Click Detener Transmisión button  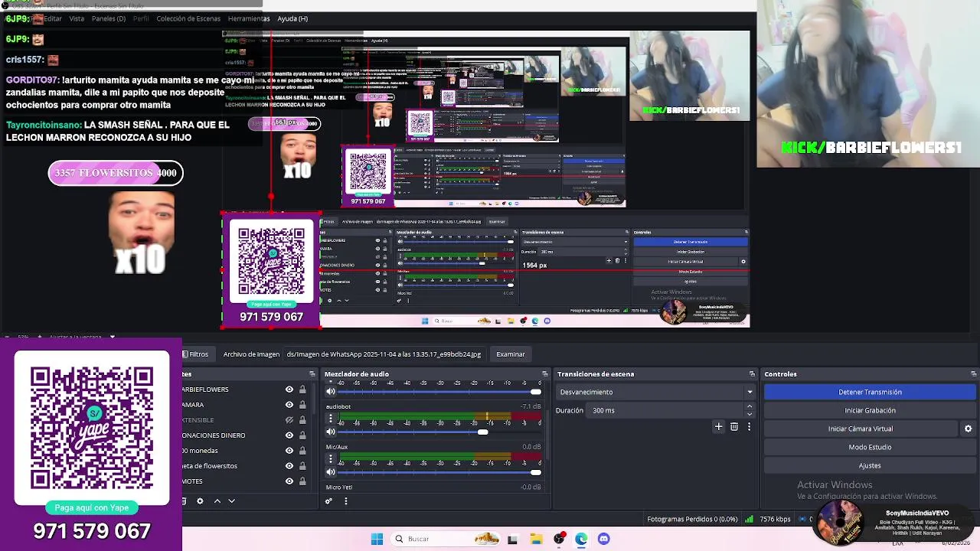pos(870,392)
